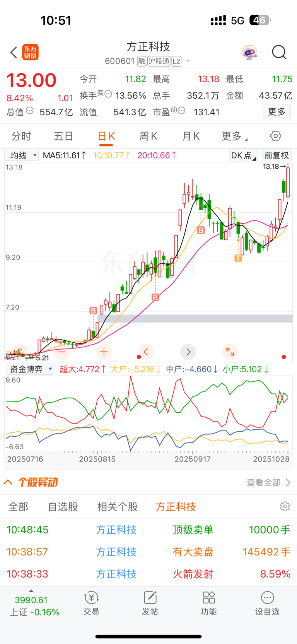Tap 小户:5.102 value
Viewport: 297px width, 644px height.
246,369
